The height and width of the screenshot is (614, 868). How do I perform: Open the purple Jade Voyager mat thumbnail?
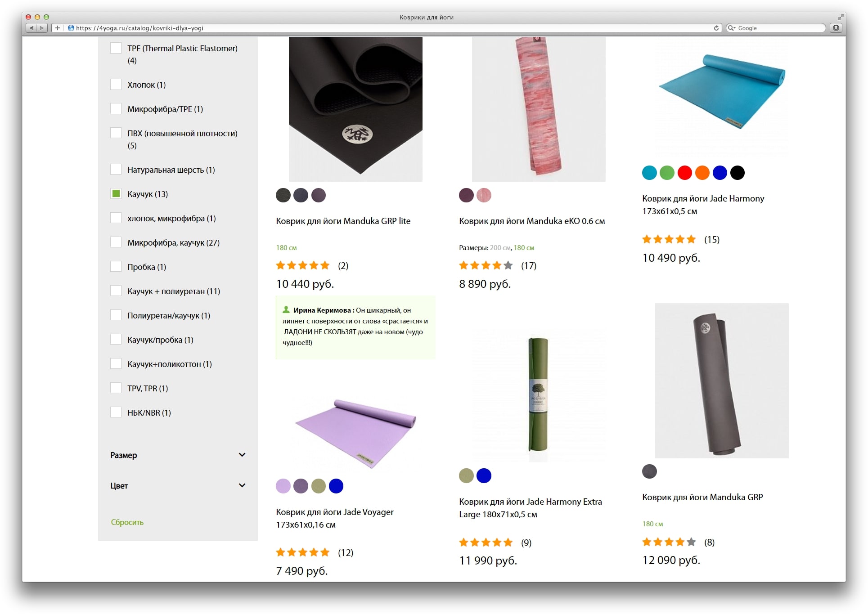355,434
